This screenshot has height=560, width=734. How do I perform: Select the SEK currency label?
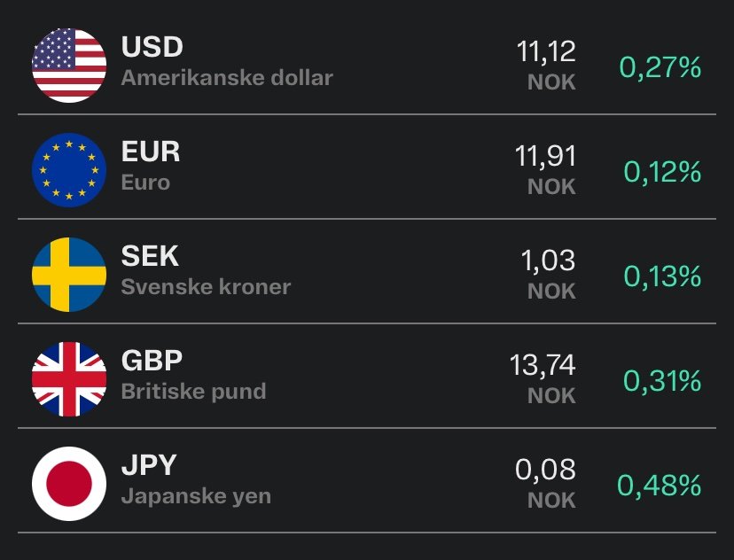150,256
